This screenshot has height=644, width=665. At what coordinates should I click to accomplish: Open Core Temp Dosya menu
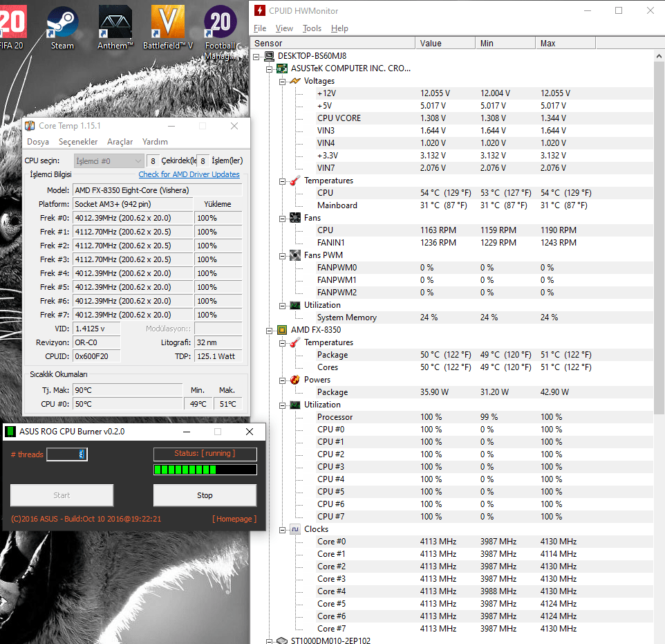click(x=38, y=141)
